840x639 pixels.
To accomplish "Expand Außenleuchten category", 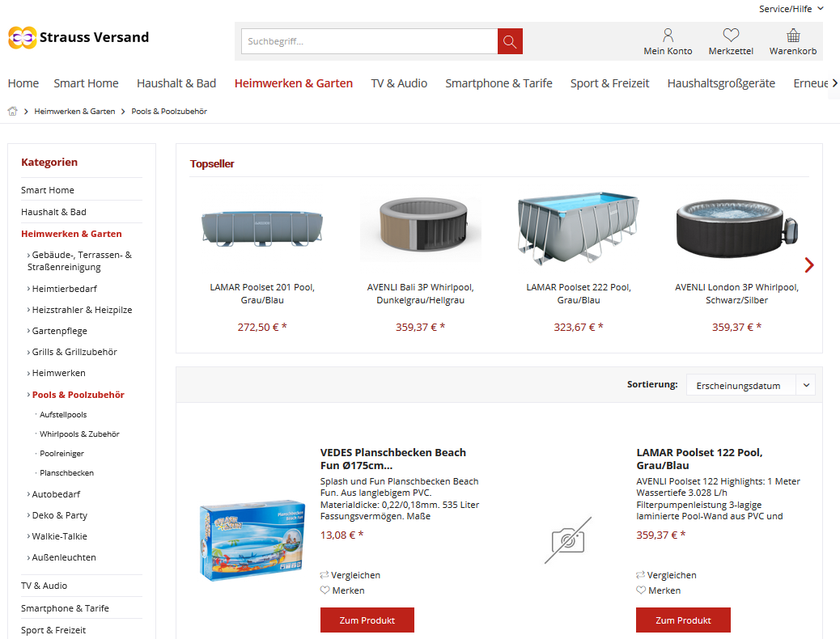I will [62, 557].
